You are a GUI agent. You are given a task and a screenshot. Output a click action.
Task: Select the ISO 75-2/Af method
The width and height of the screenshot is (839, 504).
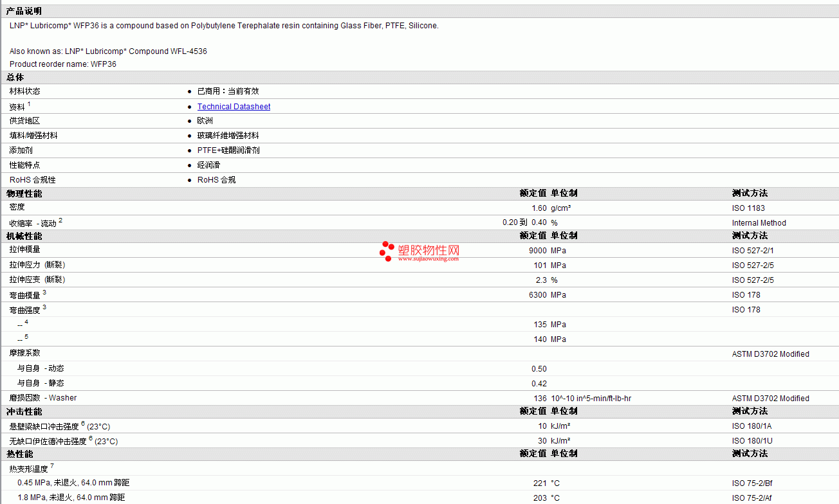click(753, 498)
